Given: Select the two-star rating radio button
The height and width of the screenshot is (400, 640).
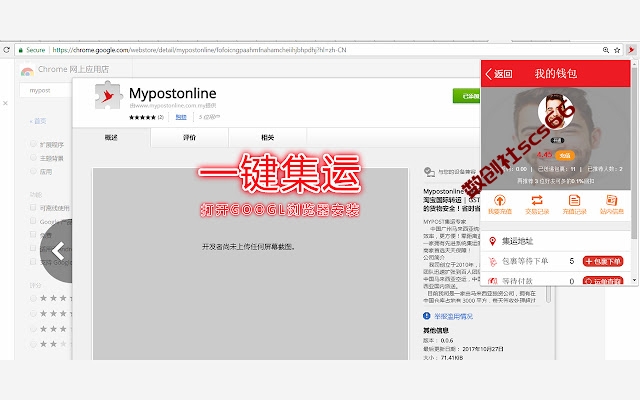Looking at the screenshot, I should click(33, 344).
